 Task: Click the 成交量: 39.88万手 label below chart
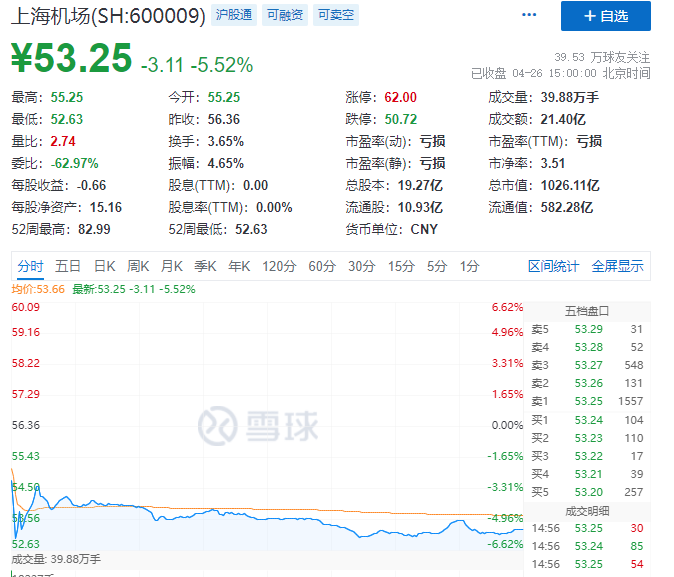click(56, 559)
